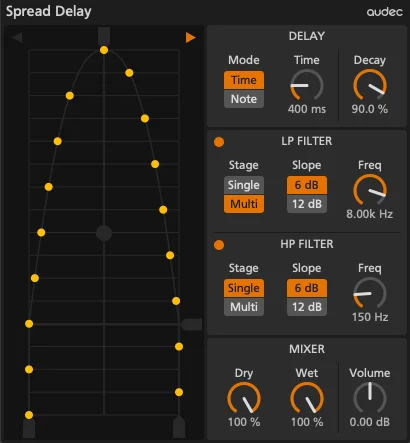410x443 pixels.
Task: Switch delay Mode to Note
Action: click(244, 99)
